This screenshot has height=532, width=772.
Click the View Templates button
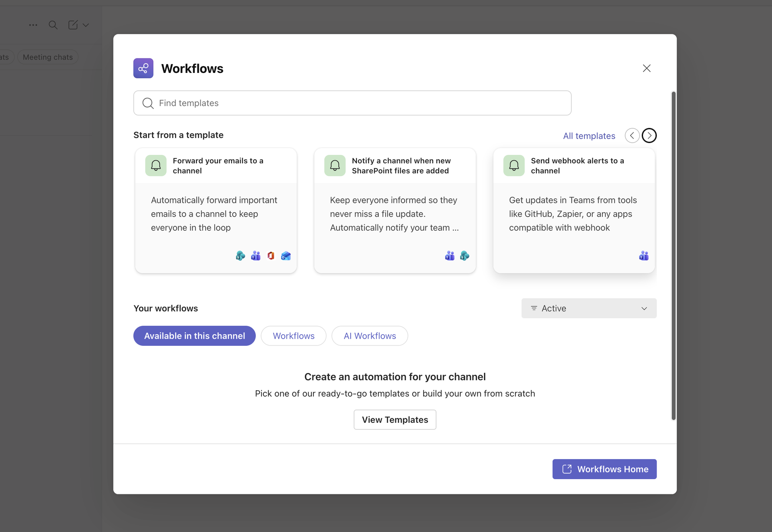point(394,420)
